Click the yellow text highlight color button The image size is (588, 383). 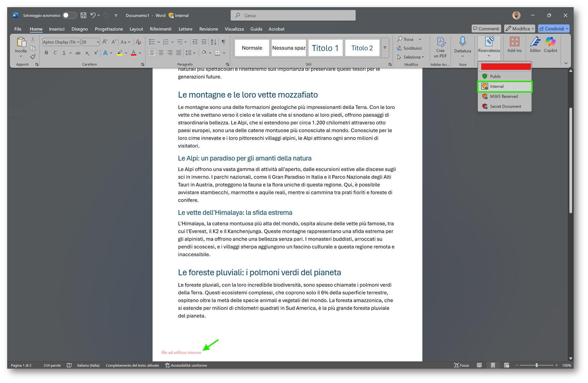(120, 53)
